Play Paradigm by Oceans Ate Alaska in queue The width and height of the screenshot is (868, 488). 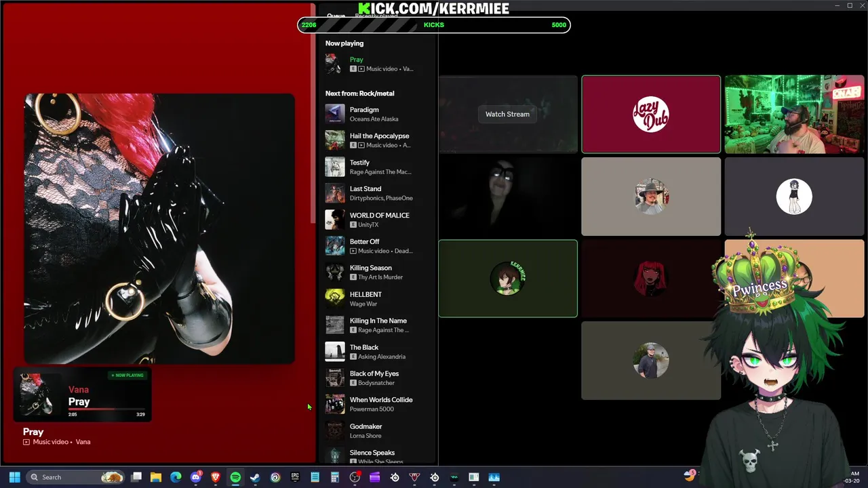coord(376,114)
